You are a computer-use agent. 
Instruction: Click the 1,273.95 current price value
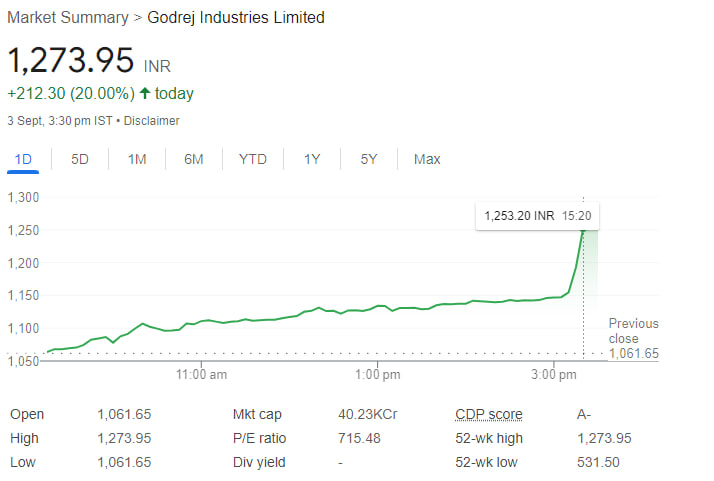tap(71, 60)
